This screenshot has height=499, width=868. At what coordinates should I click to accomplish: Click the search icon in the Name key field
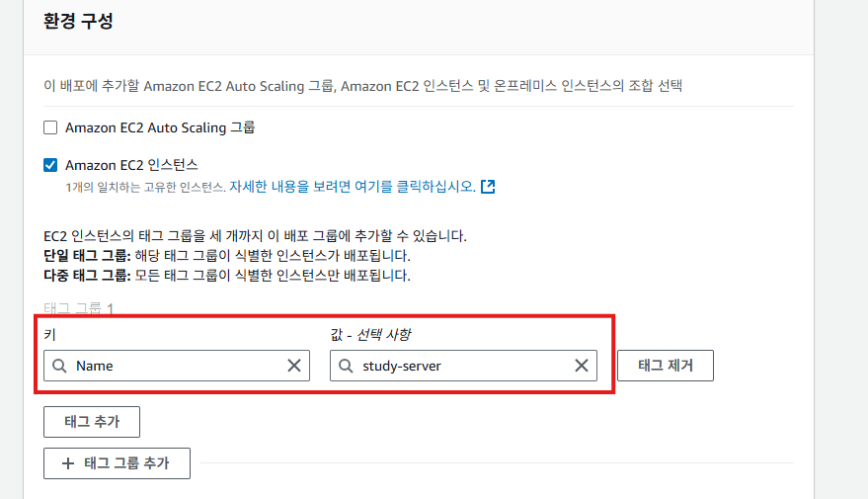(60, 366)
